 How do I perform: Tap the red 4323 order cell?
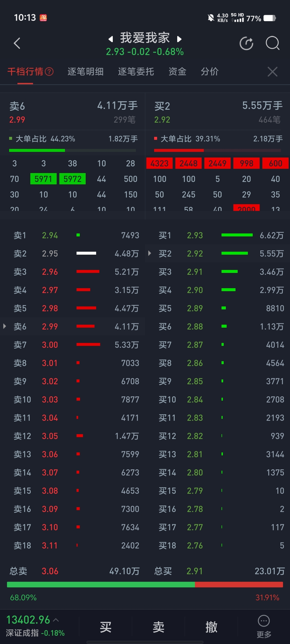(x=160, y=163)
